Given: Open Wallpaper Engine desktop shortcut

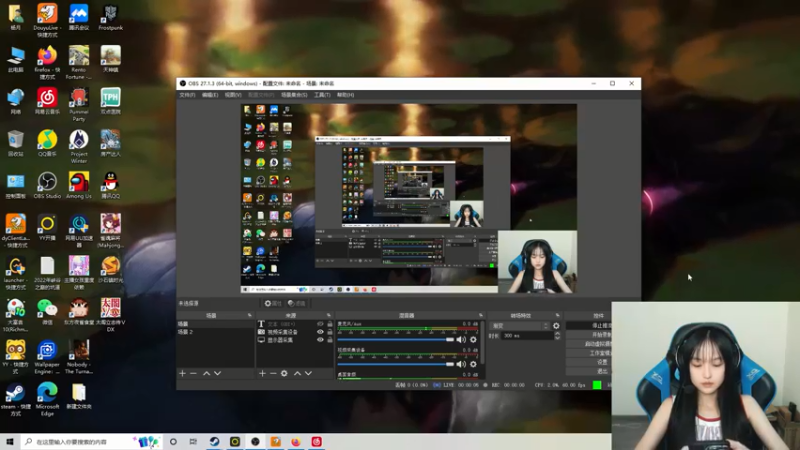Looking at the screenshot, I should click(x=47, y=357).
